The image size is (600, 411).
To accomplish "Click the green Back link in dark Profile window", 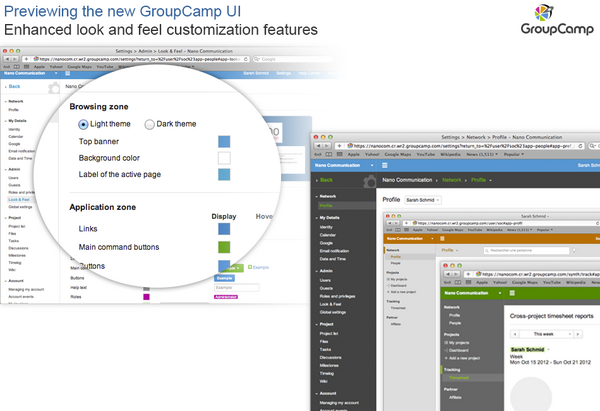I will 326,180.
